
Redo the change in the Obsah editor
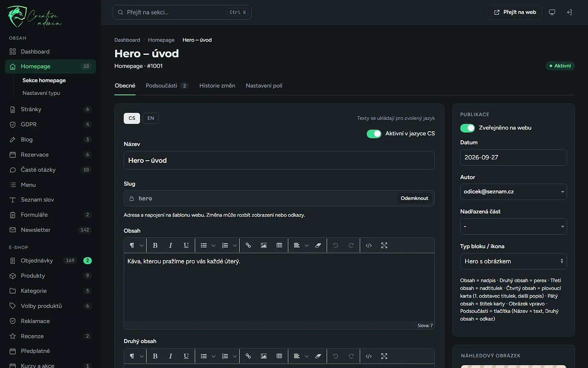coord(351,245)
